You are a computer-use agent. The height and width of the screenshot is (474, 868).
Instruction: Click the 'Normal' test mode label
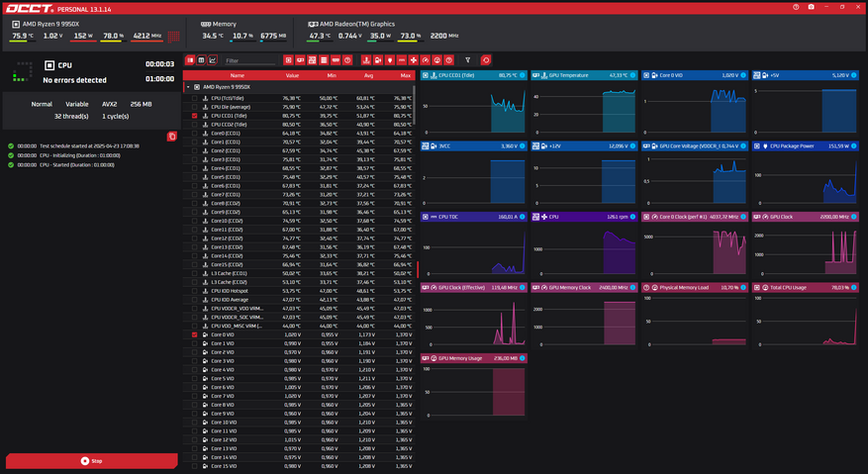[42, 104]
